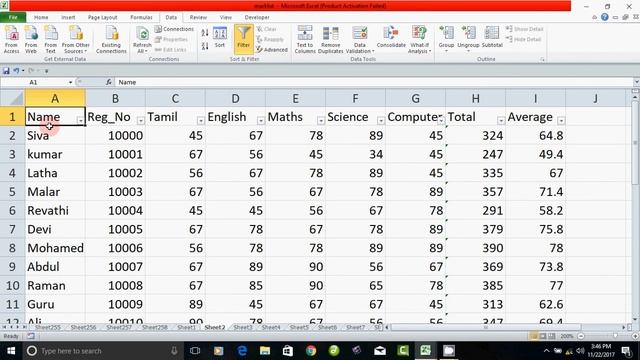Open Maths column filter dropdown
Image resolution: width=640 pixels, height=360 pixels.
(320, 120)
